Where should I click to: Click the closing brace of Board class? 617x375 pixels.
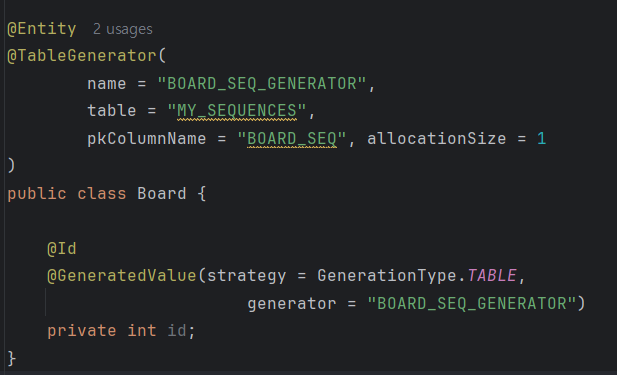tap(12, 358)
